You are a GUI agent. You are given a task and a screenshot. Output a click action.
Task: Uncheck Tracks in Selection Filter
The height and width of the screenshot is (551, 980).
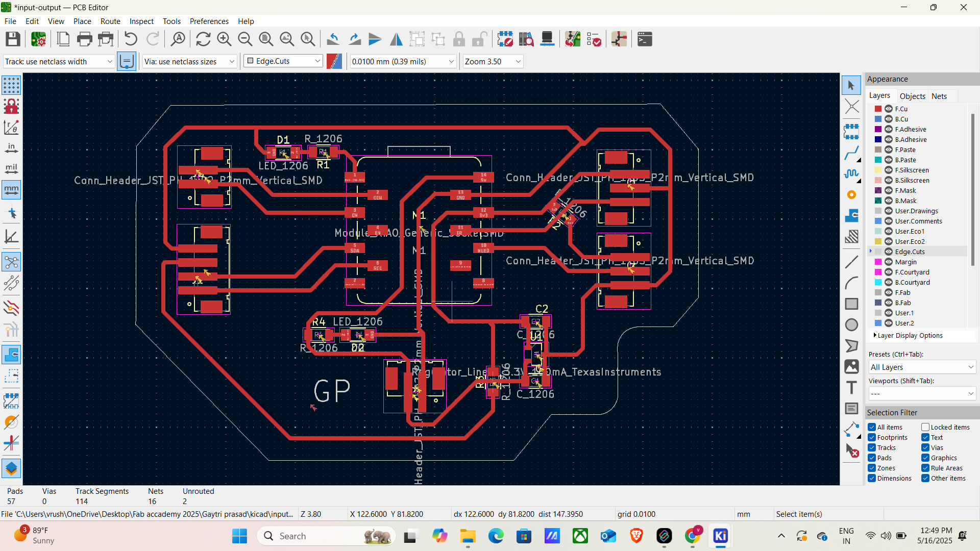pos(872,448)
